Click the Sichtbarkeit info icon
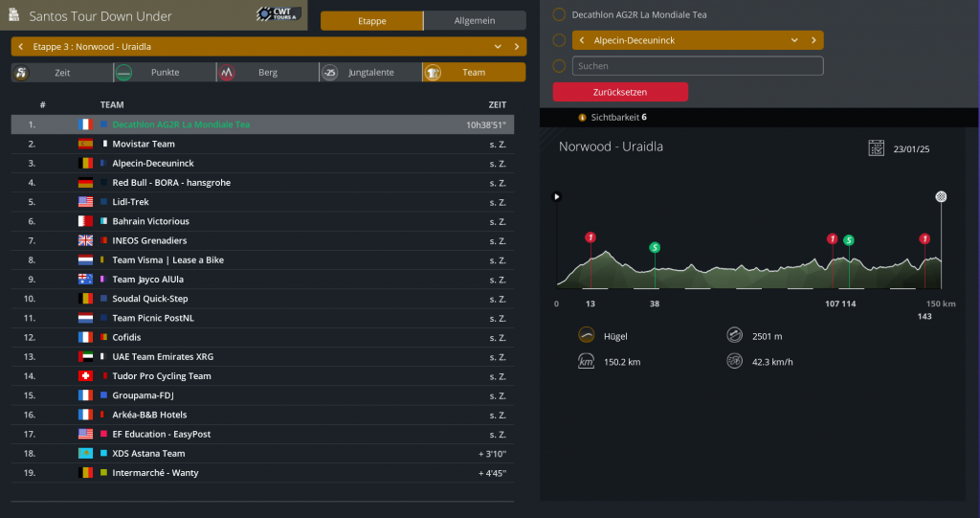Viewport: 980px width, 518px height. [582, 117]
